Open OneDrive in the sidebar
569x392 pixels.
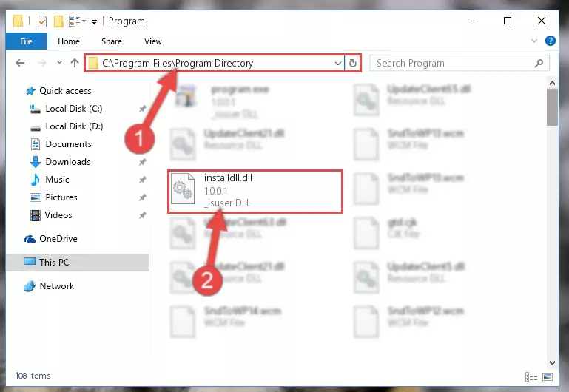tap(58, 239)
